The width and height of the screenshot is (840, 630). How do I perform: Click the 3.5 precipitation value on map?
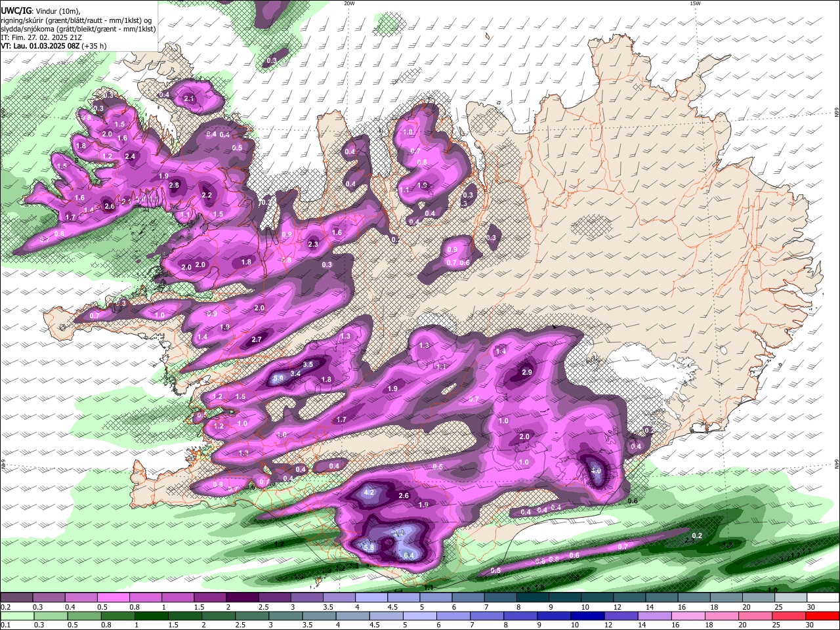click(x=308, y=364)
